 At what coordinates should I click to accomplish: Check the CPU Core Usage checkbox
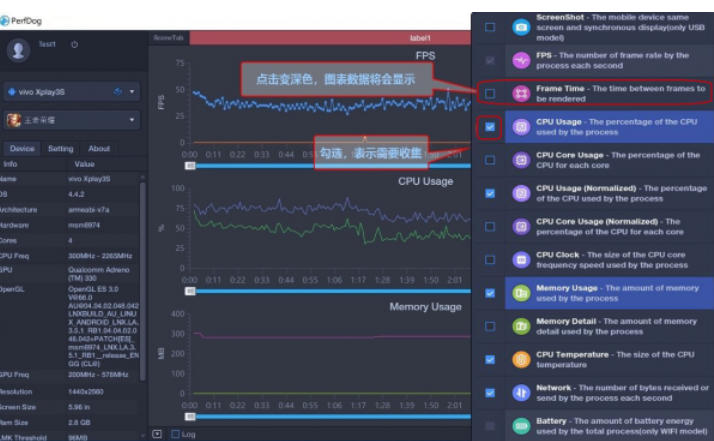490,160
